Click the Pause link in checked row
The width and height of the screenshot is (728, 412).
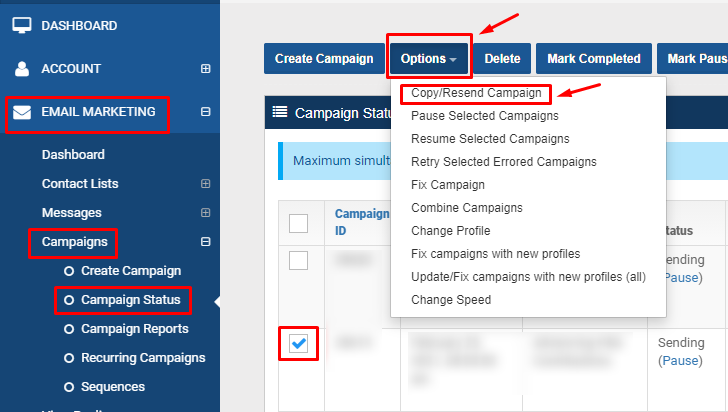(682, 361)
